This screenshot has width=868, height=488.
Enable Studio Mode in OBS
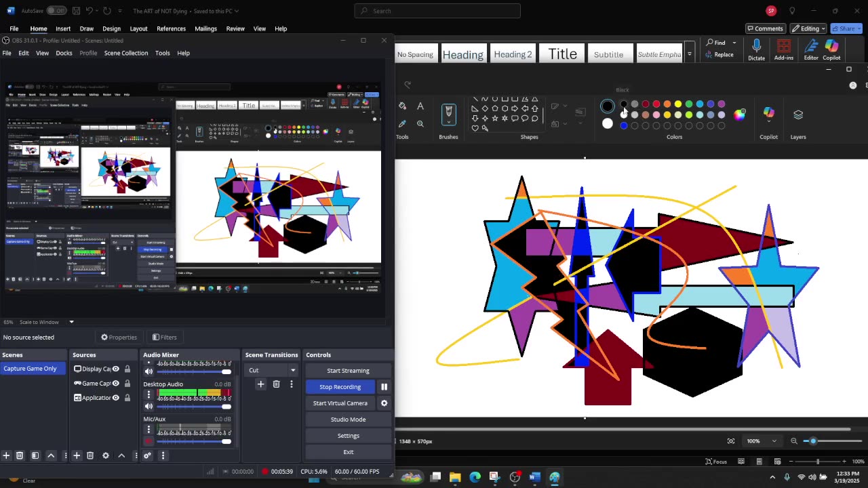click(x=348, y=420)
